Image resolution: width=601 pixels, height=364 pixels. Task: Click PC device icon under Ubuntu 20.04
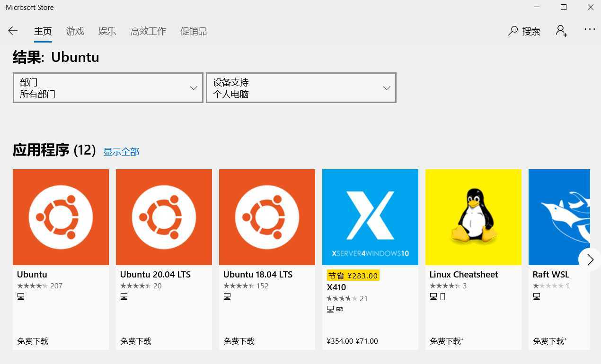pyautogui.click(x=124, y=296)
